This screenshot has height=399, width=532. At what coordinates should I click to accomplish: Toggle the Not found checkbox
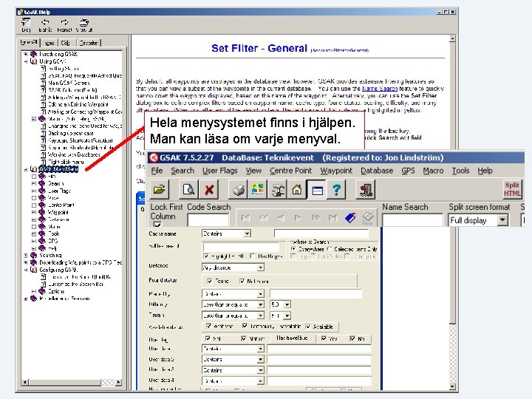point(242,281)
